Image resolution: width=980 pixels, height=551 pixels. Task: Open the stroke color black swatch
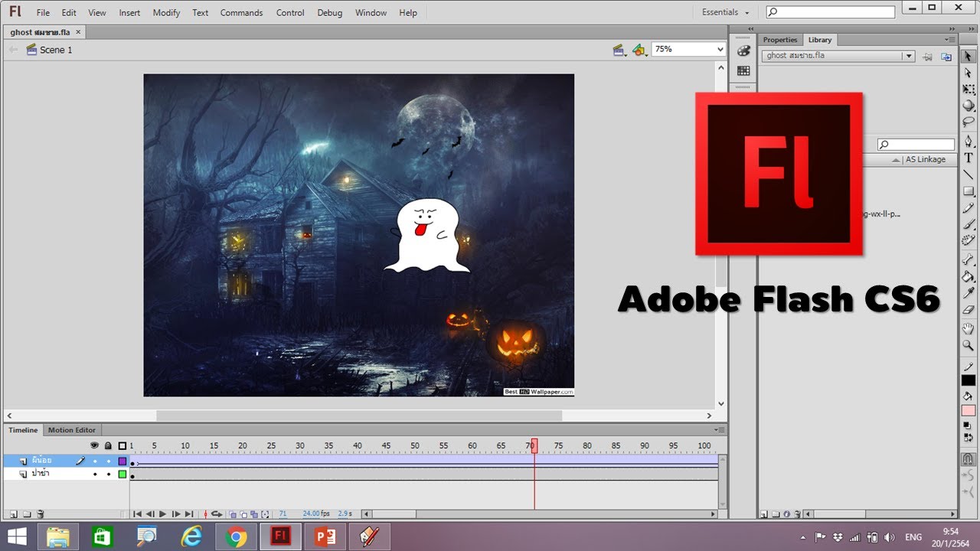[969, 380]
